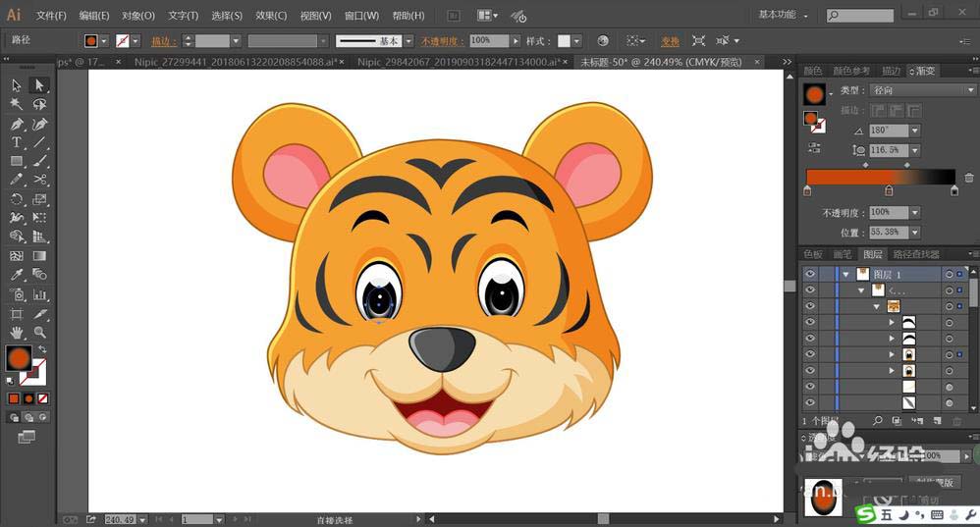Viewport: 980px width, 527px height.
Task: Select the Pen tool
Action: point(17,125)
